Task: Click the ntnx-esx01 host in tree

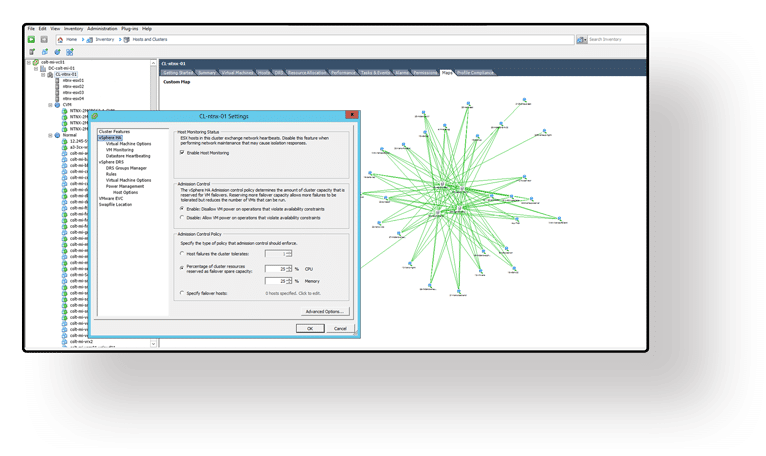Action: (x=73, y=81)
